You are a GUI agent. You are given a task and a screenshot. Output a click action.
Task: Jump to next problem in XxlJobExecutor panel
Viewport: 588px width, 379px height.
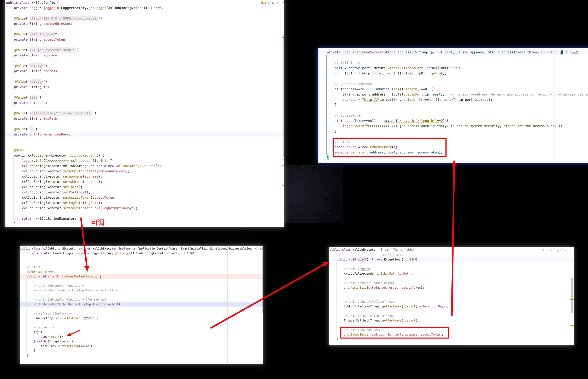coord(571,250)
